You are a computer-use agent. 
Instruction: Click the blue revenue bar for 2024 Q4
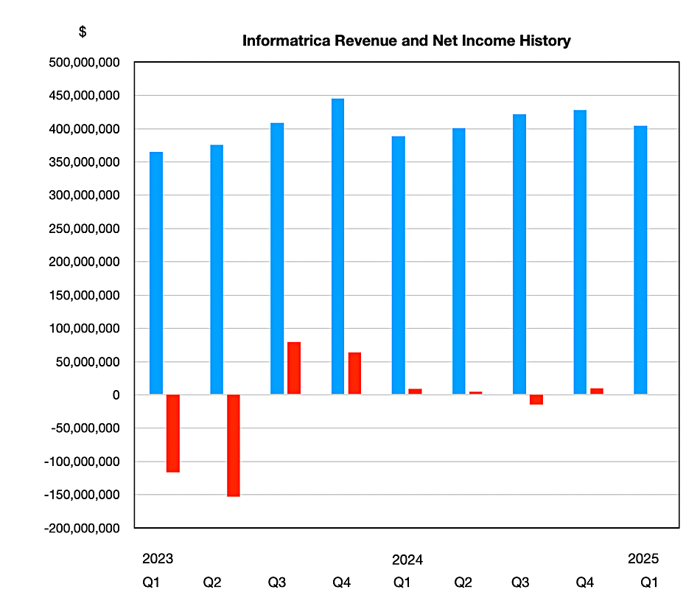(x=580, y=252)
